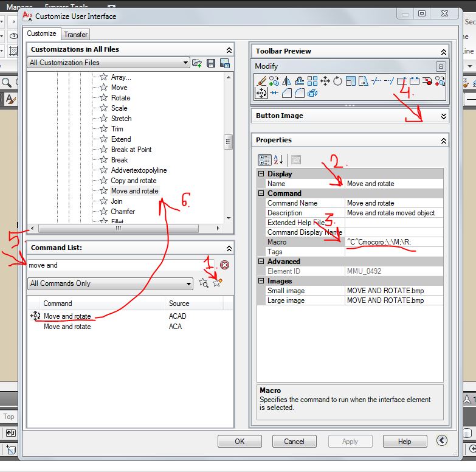The width and height of the screenshot is (476, 472).
Task: Switch to the Transfer tab
Action: pos(75,34)
